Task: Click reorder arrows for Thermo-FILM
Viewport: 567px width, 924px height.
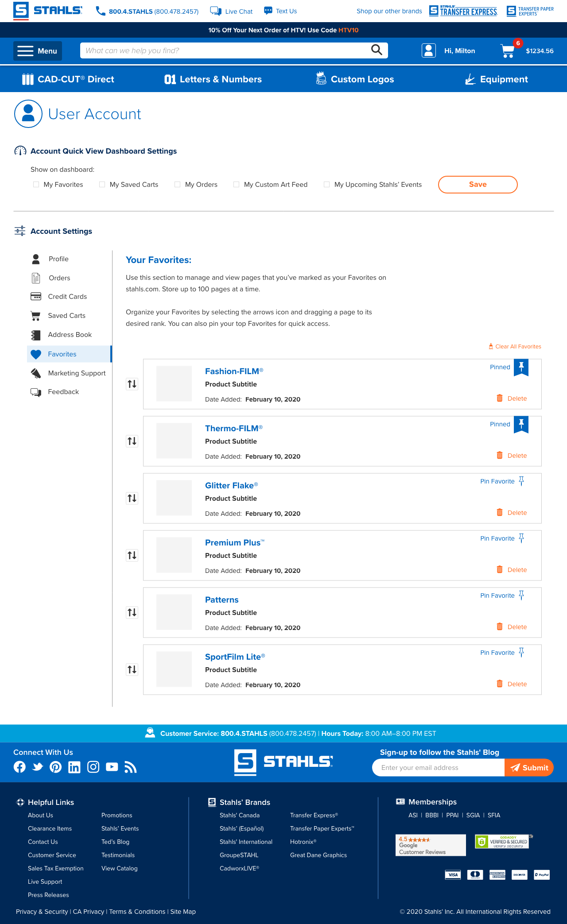Action: pyautogui.click(x=132, y=441)
